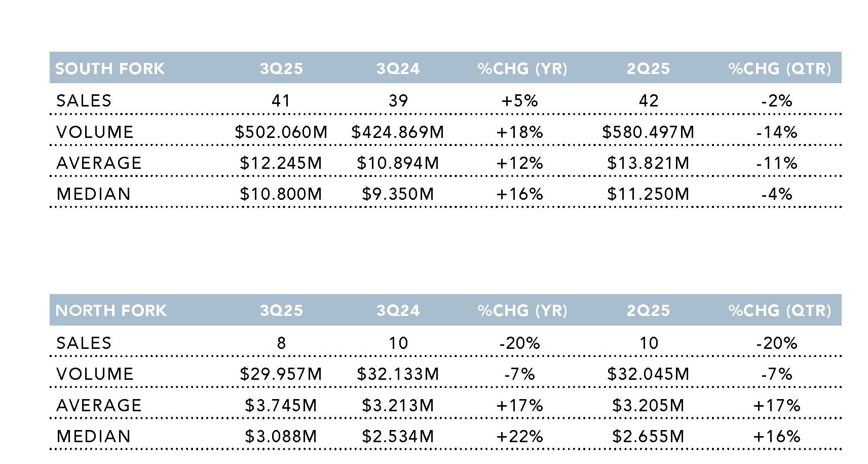This screenshot has width=868, height=464.
Task: Click South Fork 3Q24 average $10.894M
Action: tap(398, 163)
